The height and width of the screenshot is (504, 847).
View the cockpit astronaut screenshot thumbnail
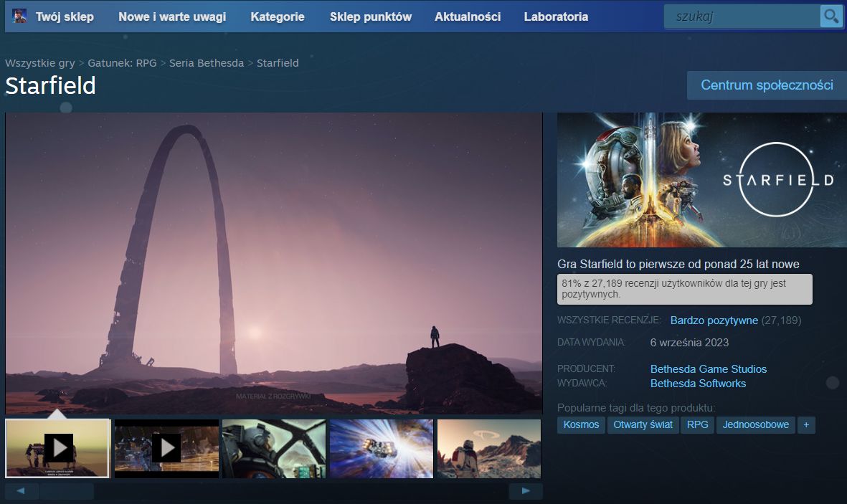[274, 448]
